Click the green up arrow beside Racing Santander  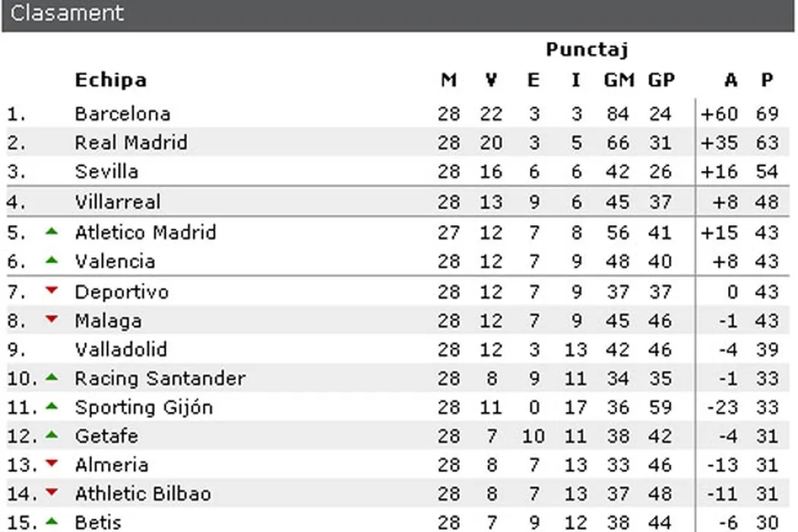coord(52,377)
